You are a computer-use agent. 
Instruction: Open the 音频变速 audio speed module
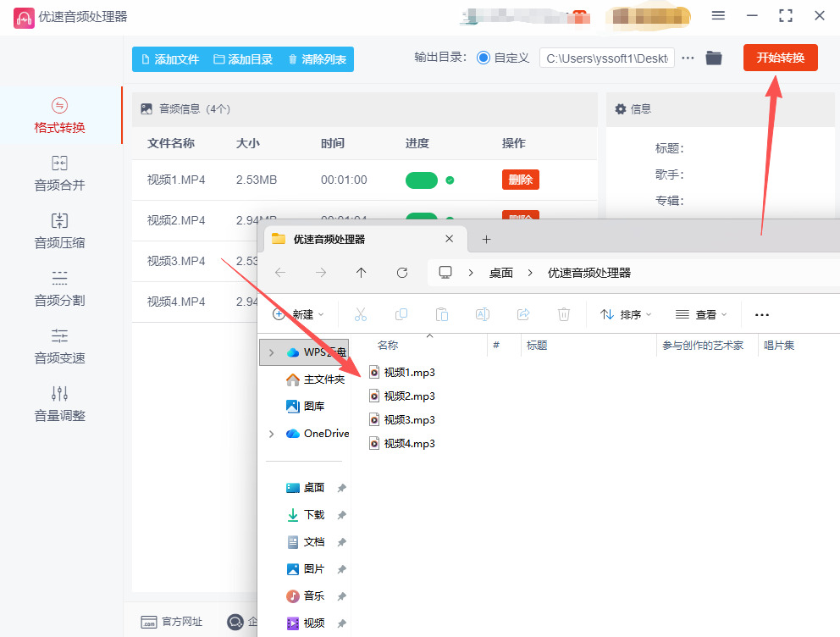(59, 346)
